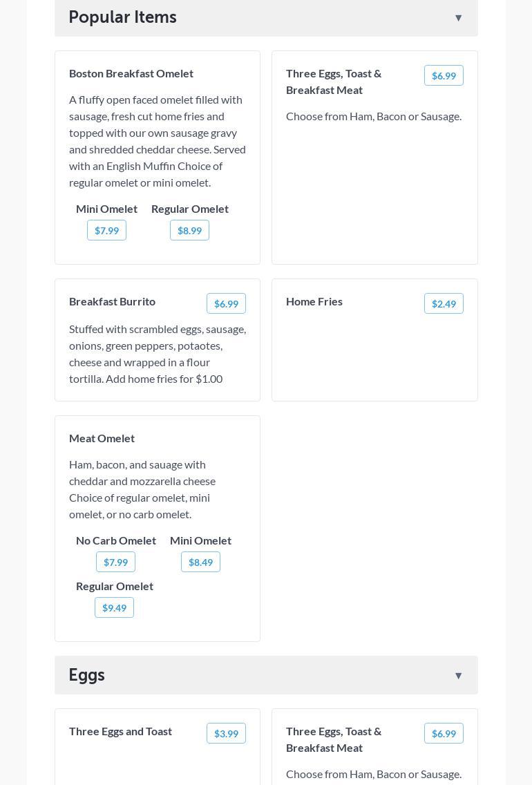Click $6.99 Three Eggs, Toast & Breakfast Meat in Popular Items
This screenshot has height=785, width=532.
coord(444,75)
